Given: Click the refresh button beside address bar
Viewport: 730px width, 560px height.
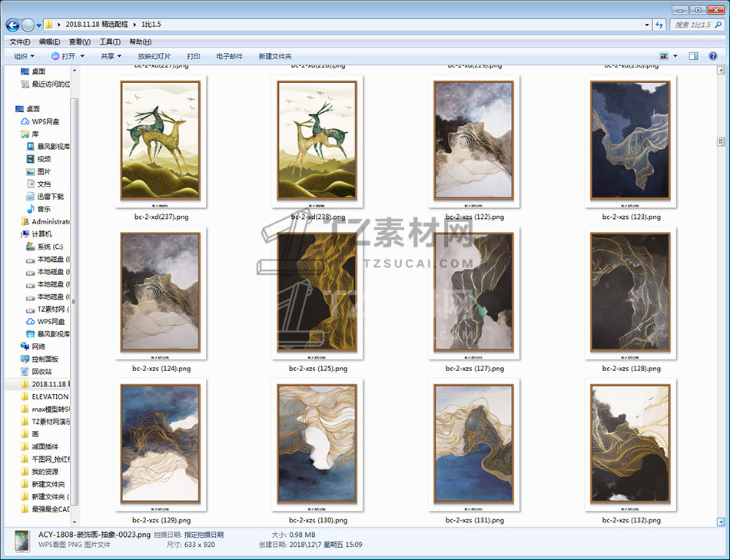Looking at the screenshot, I should [659, 25].
